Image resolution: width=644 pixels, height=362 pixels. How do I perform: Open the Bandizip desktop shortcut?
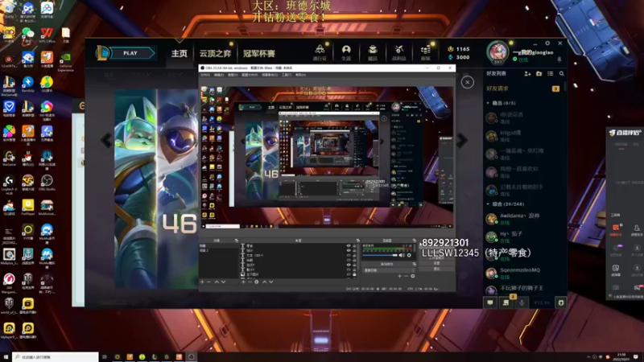pyautogui.click(x=28, y=84)
